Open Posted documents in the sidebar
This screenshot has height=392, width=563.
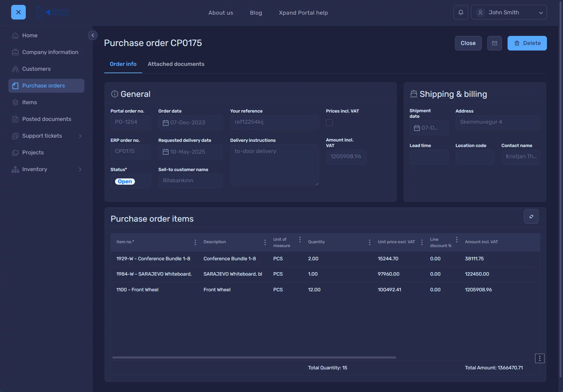pyautogui.click(x=46, y=119)
